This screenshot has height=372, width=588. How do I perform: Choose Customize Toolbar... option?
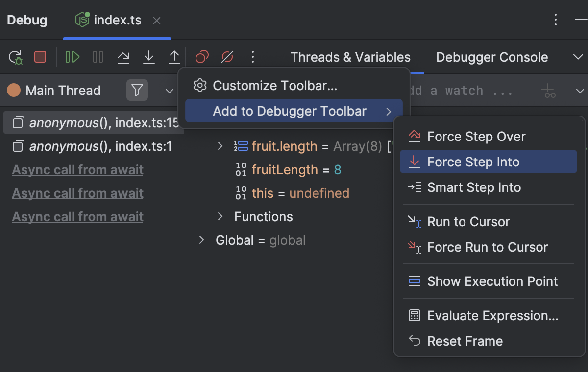[x=274, y=86]
